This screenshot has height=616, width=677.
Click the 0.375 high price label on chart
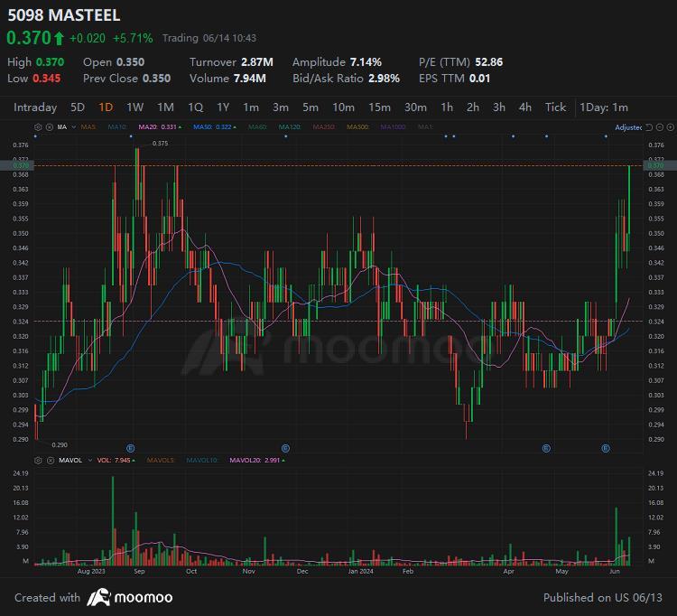coord(160,144)
